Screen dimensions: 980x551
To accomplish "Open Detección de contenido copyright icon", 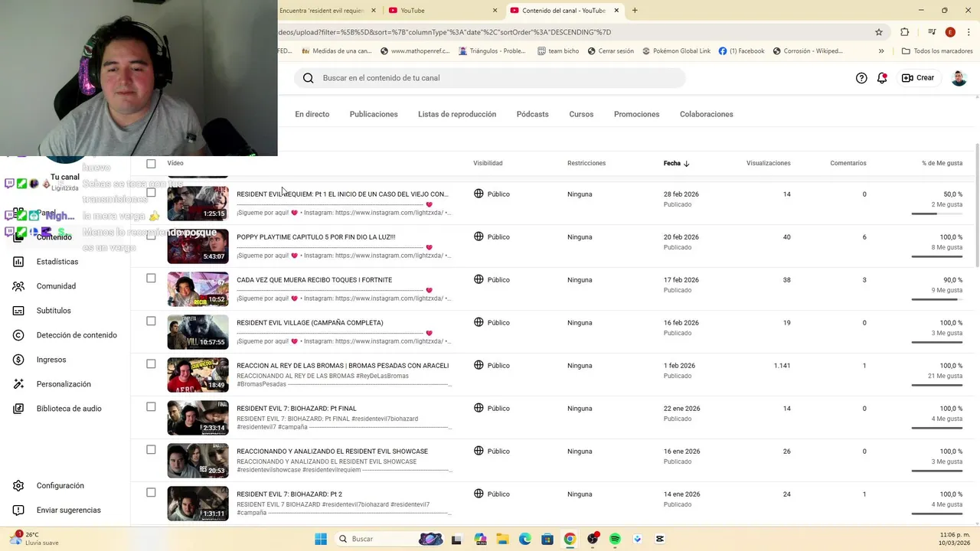I will tap(18, 335).
